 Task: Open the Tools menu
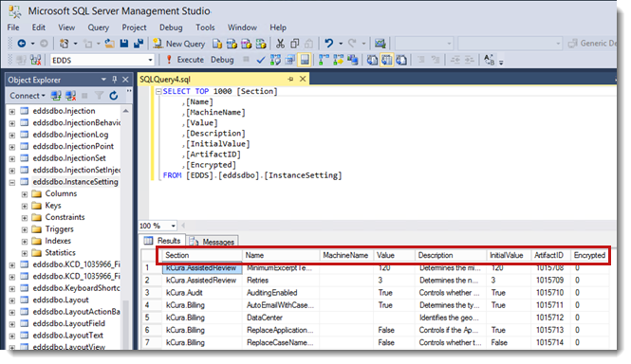(205, 27)
